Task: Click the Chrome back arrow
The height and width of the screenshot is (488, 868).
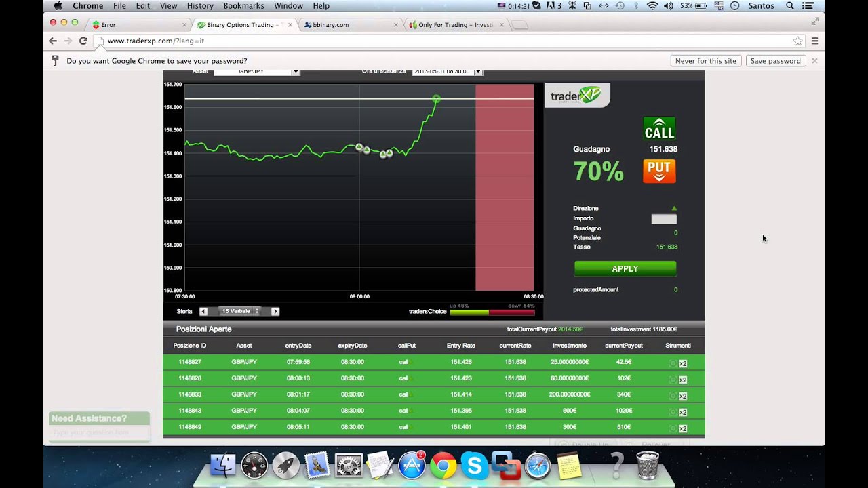Action: (53, 41)
